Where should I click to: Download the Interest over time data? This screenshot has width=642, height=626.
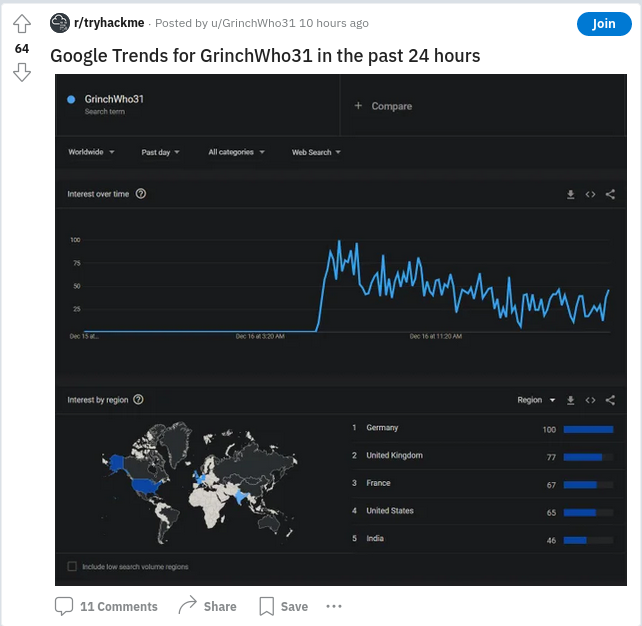point(570,194)
